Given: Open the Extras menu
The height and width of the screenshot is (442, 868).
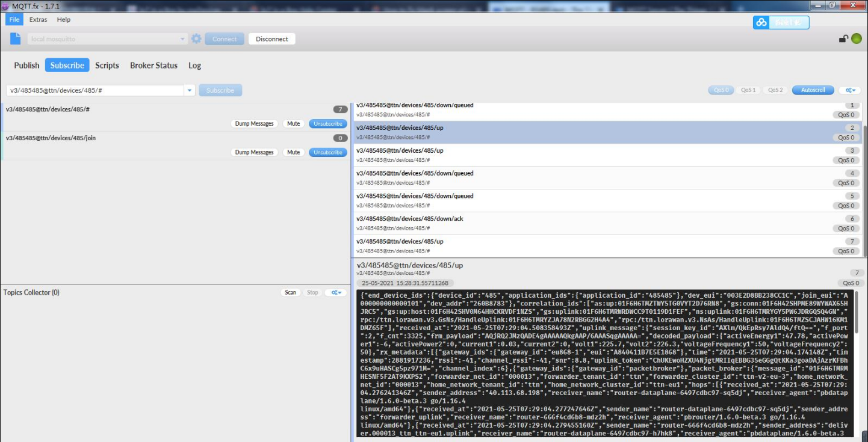Looking at the screenshot, I should [x=38, y=19].
